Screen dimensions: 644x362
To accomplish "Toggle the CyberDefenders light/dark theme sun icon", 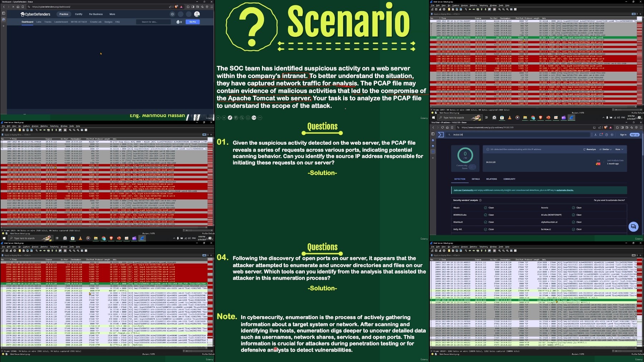I will tap(172, 14).
